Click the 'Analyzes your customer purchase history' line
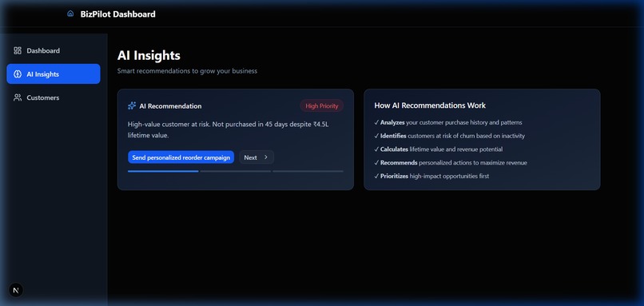 coord(448,122)
